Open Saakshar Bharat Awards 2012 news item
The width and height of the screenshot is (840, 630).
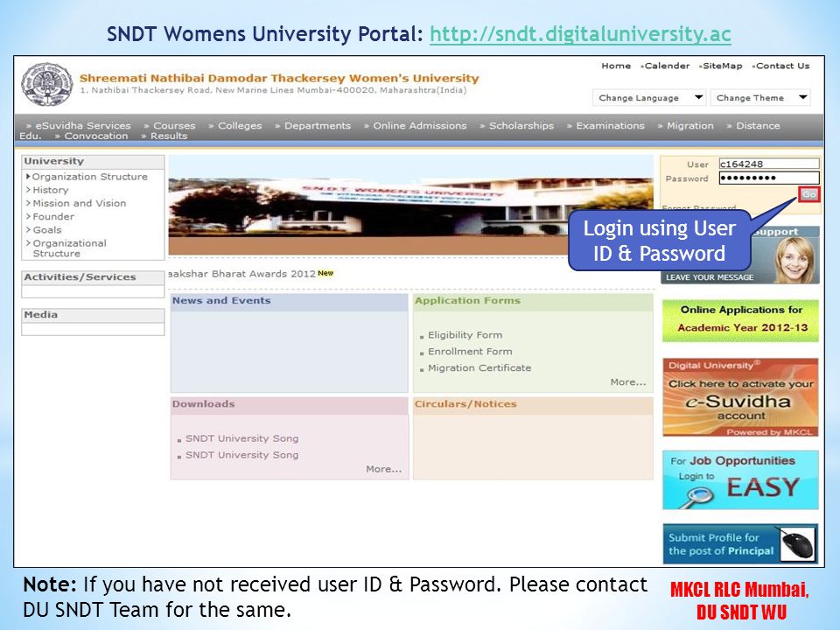[x=242, y=274]
